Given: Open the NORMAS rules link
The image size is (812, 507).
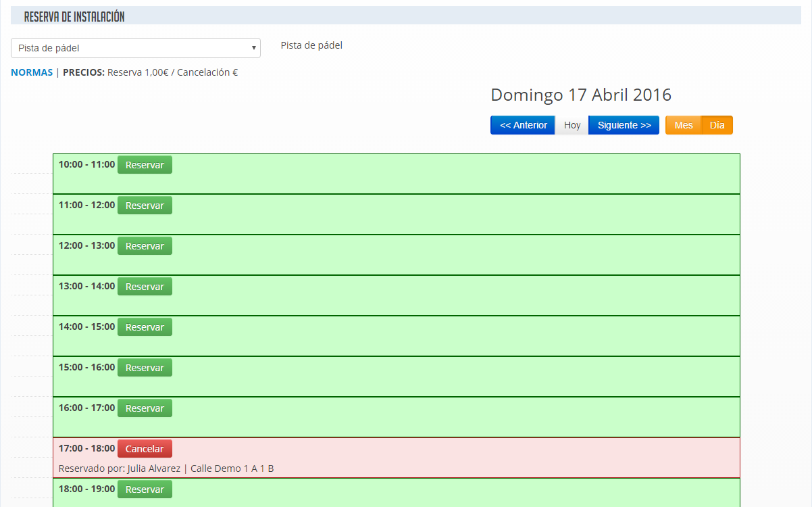Looking at the screenshot, I should pyautogui.click(x=32, y=72).
